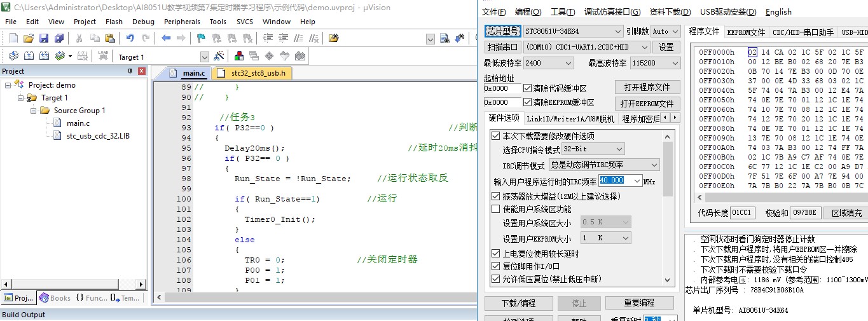Click the IRC frequency 40.000 input field
The height and width of the screenshot is (321, 868).
tap(620, 181)
